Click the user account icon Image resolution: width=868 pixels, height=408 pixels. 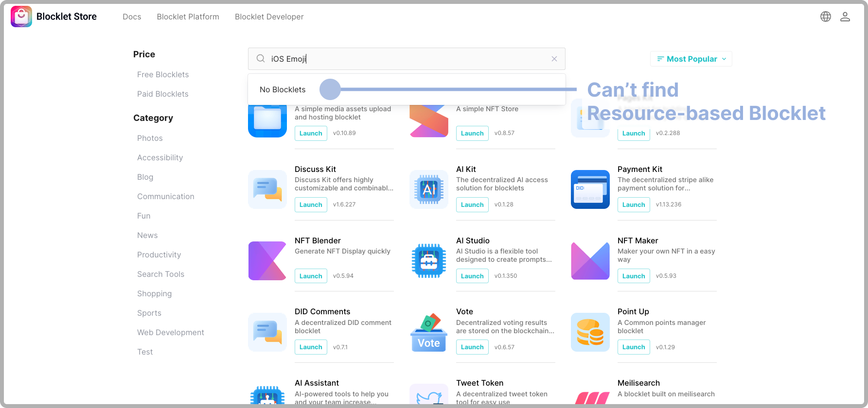pos(845,17)
